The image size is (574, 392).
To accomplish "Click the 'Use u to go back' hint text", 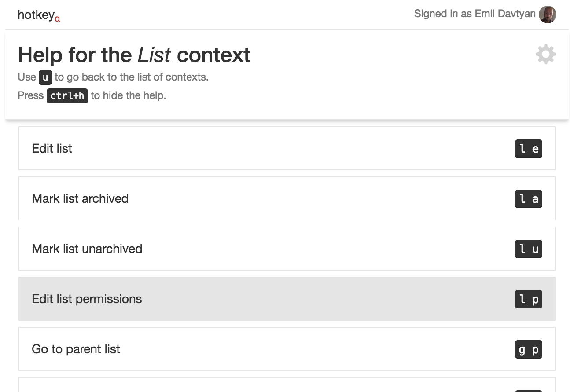I will pyautogui.click(x=131, y=77).
